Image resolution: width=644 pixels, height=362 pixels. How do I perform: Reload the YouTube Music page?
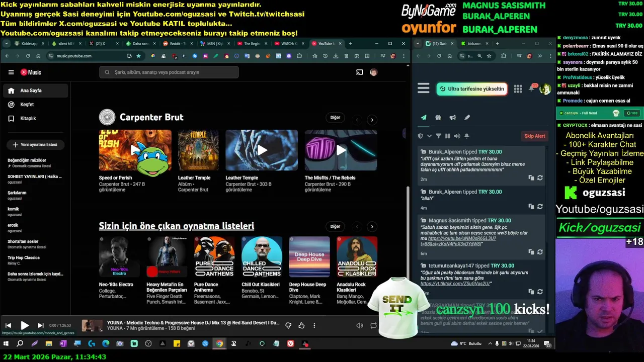pyautogui.click(x=28, y=56)
